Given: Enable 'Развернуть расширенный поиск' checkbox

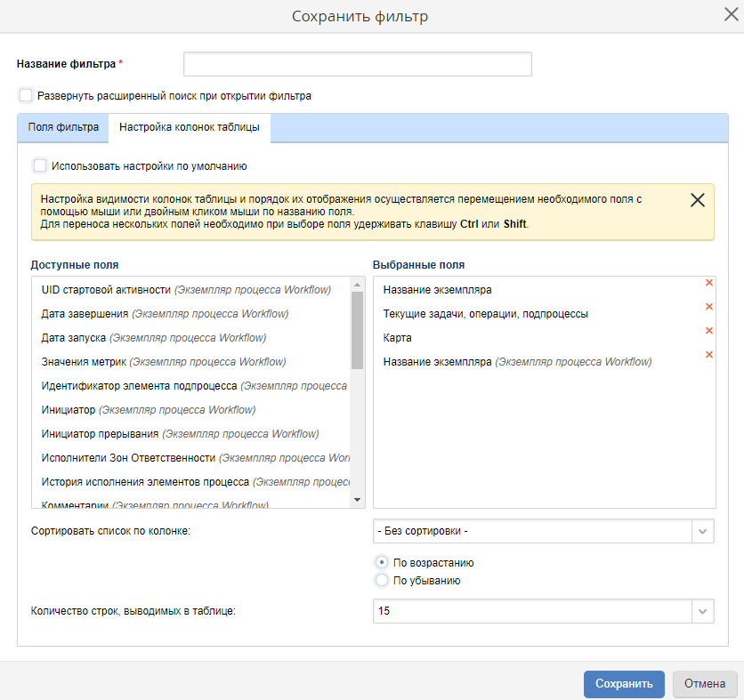Looking at the screenshot, I should click(x=26, y=95).
